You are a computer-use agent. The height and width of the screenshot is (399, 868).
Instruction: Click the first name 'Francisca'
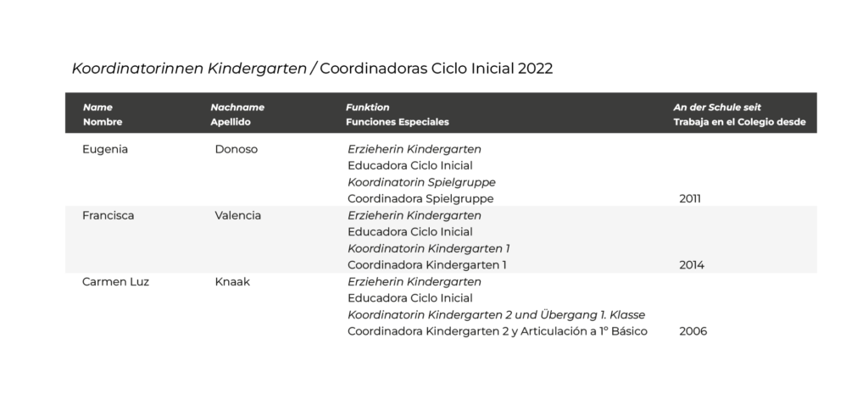pos(108,215)
